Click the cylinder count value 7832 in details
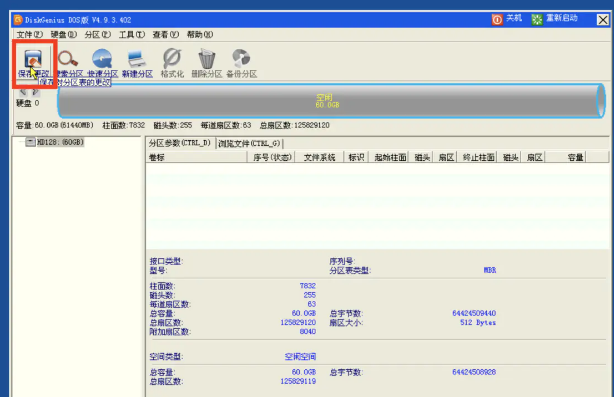Viewport: 614px width, 397px height. [307, 286]
